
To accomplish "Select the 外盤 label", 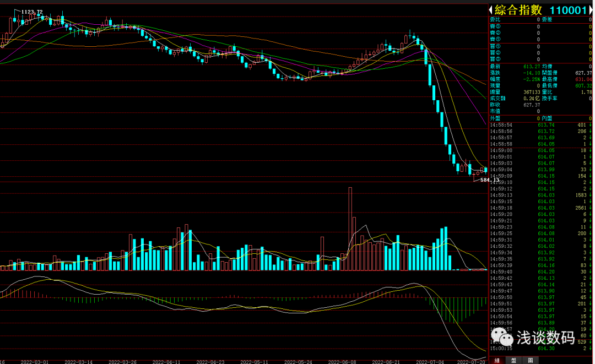I will point(495,118).
